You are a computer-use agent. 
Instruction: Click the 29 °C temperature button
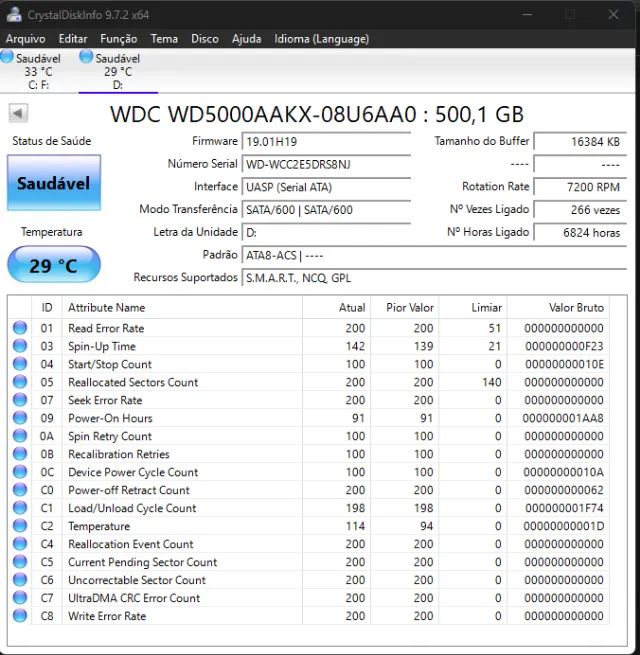[x=54, y=265]
